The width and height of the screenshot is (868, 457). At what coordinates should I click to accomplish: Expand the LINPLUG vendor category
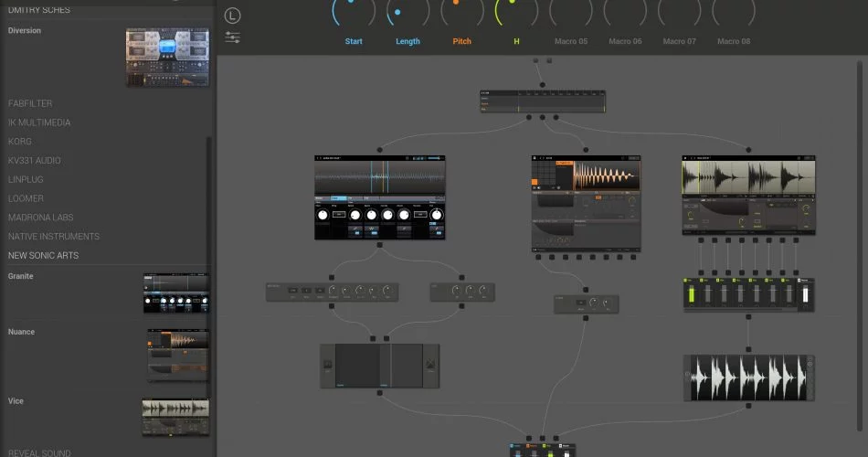(26, 179)
